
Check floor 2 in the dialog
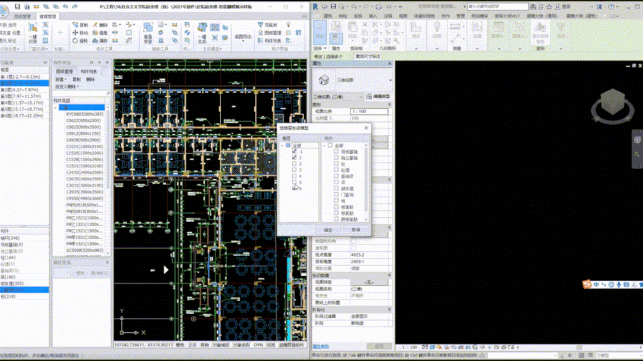(x=294, y=164)
